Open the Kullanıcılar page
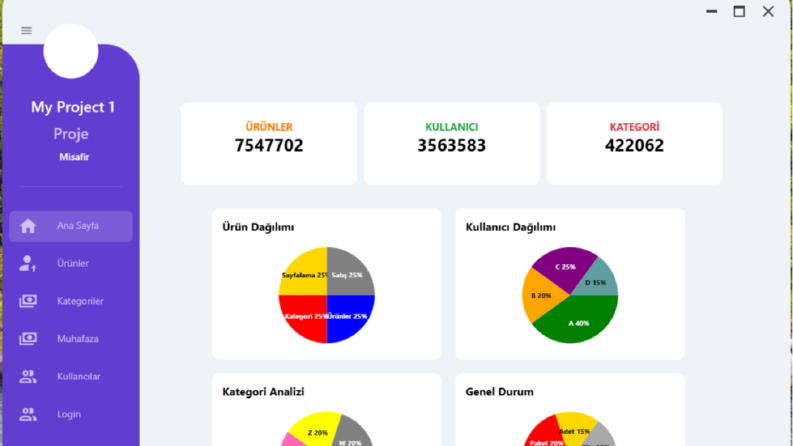Viewport: 793px width, 446px height. pyautogui.click(x=71, y=376)
